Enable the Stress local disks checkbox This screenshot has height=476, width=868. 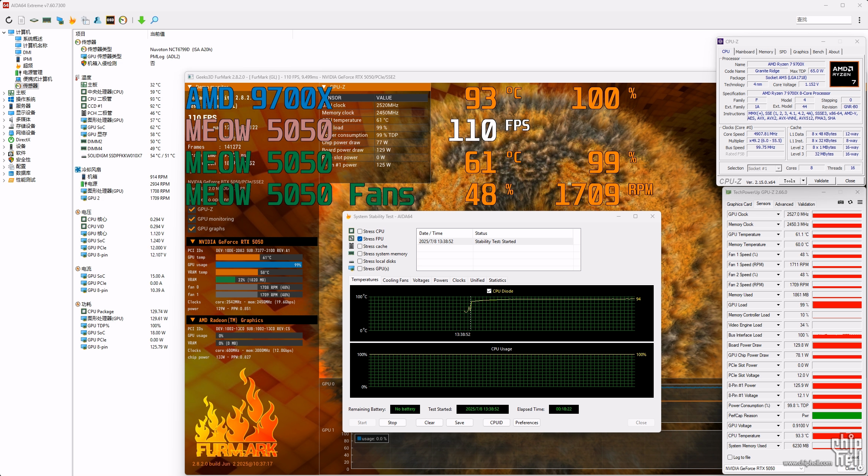point(360,261)
